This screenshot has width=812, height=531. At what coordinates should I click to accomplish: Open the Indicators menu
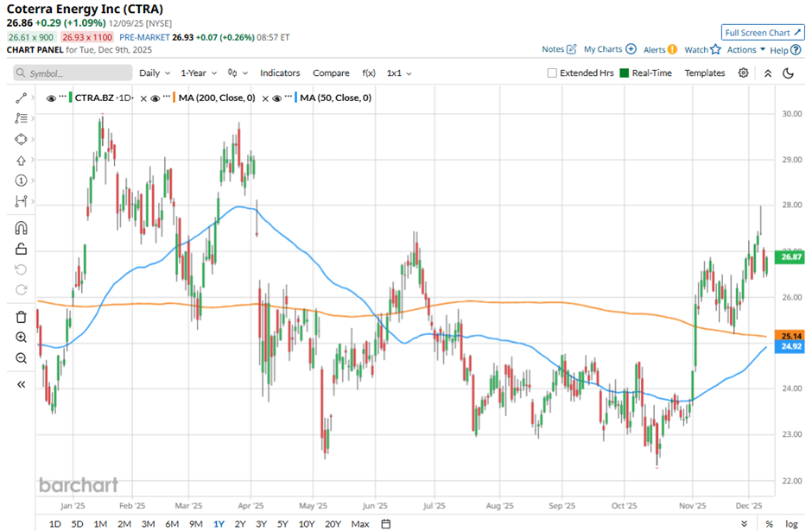click(x=280, y=73)
